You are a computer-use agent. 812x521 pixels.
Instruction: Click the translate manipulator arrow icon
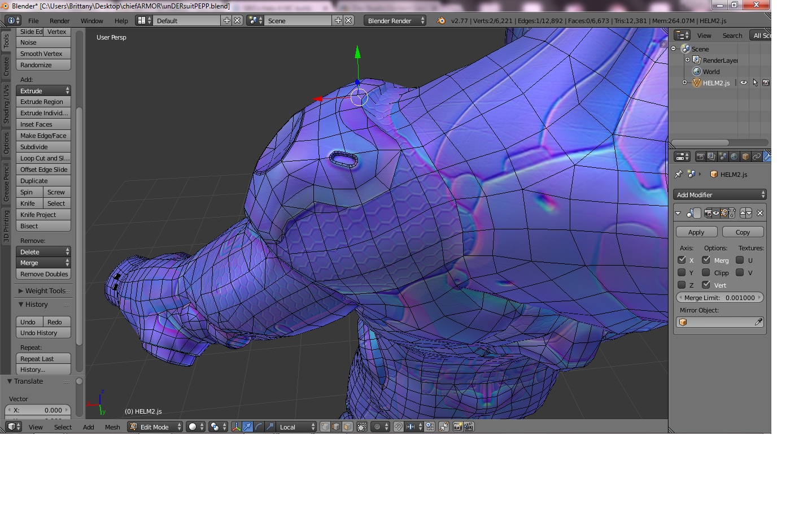(247, 427)
